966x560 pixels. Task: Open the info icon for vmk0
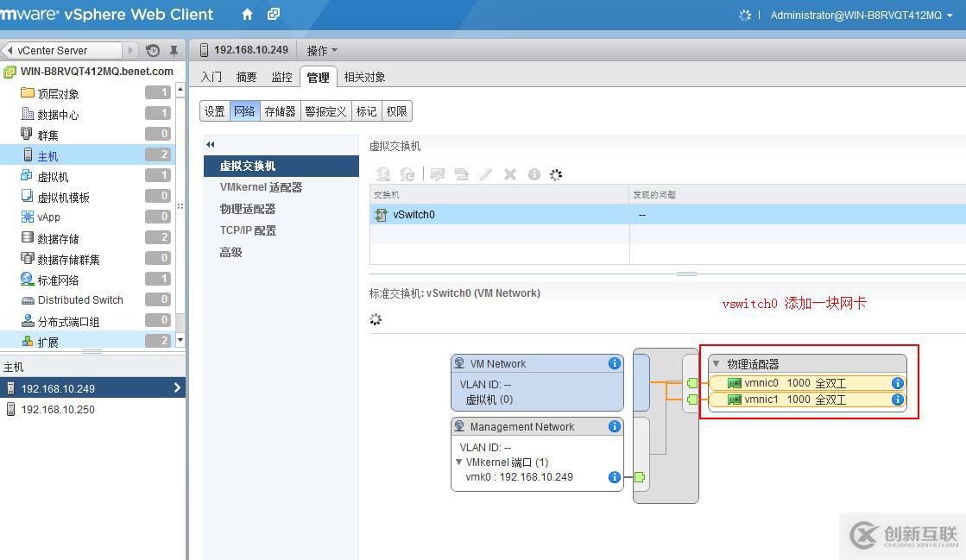pyautogui.click(x=615, y=477)
